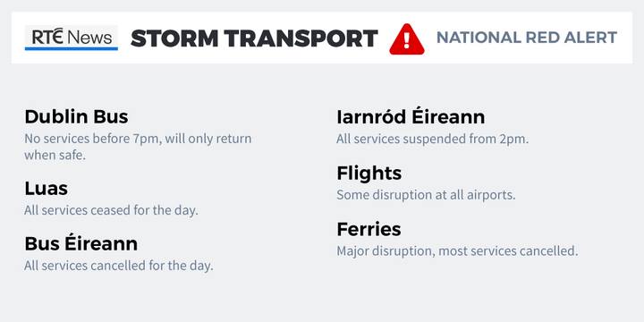
Task: Click 'Major disruption, most services cancelled'
Action: (457, 250)
